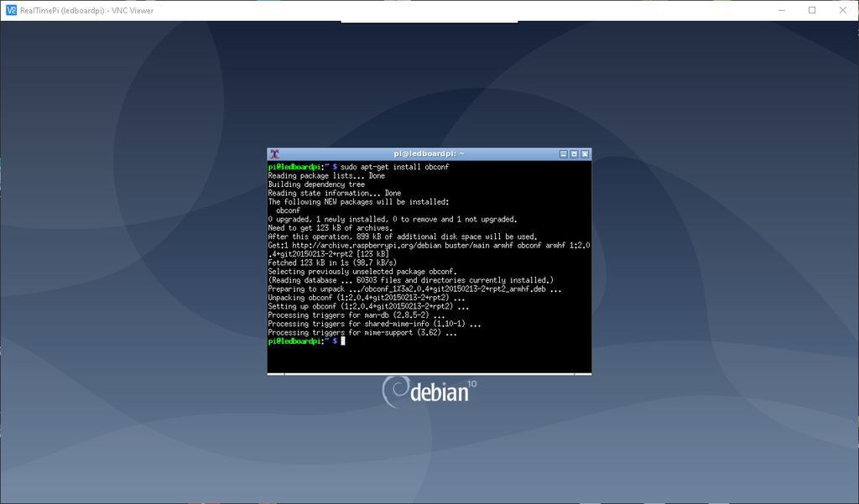Close the VNC Viewer window
The image size is (859, 504).
click(x=841, y=10)
